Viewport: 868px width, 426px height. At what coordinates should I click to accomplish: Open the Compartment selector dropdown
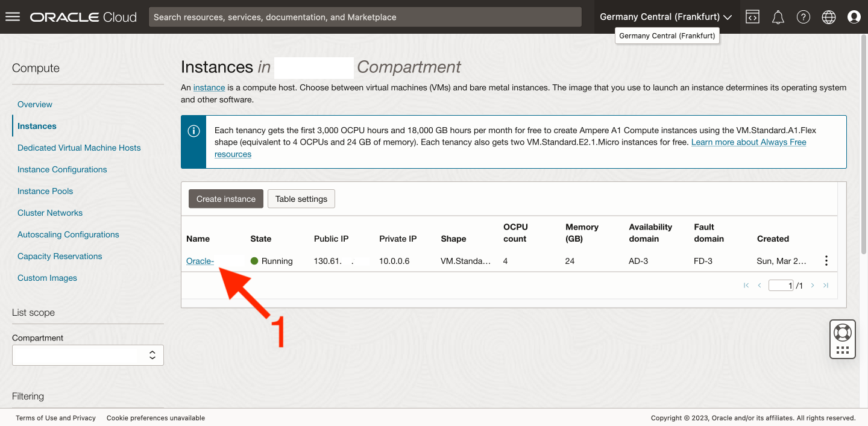pos(88,356)
